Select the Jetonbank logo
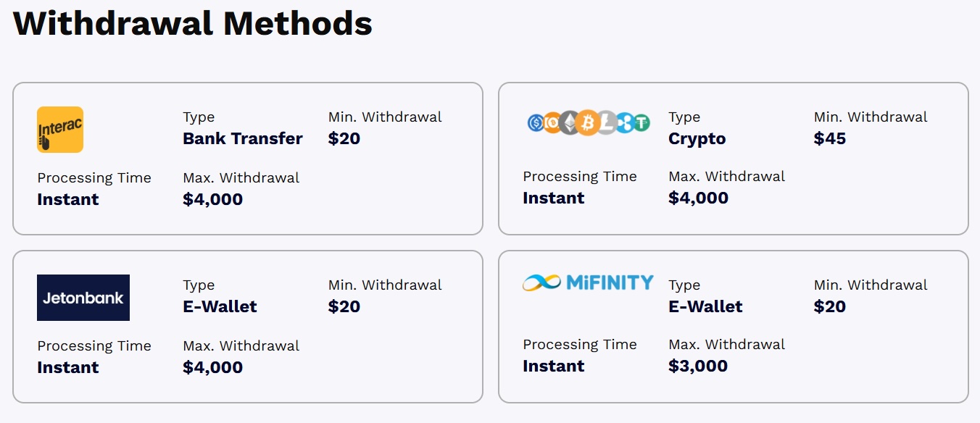 pos(83,298)
